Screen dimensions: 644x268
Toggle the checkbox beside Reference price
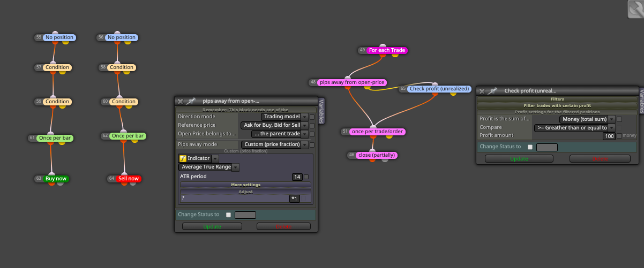tap(312, 125)
